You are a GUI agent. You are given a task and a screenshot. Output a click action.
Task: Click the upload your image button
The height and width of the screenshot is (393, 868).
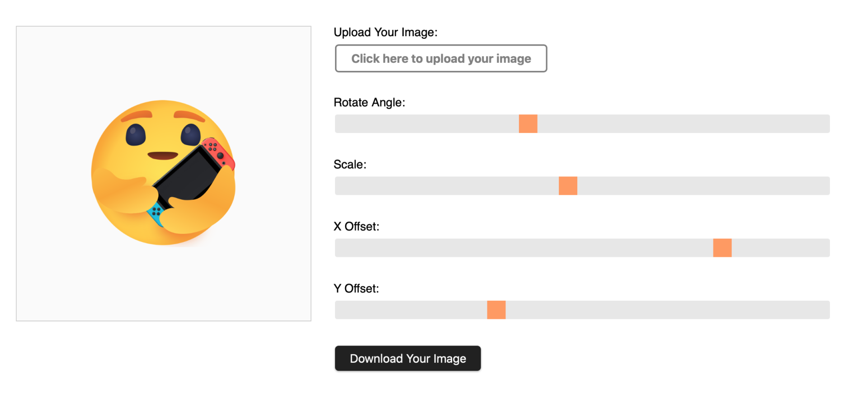click(x=441, y=58)
